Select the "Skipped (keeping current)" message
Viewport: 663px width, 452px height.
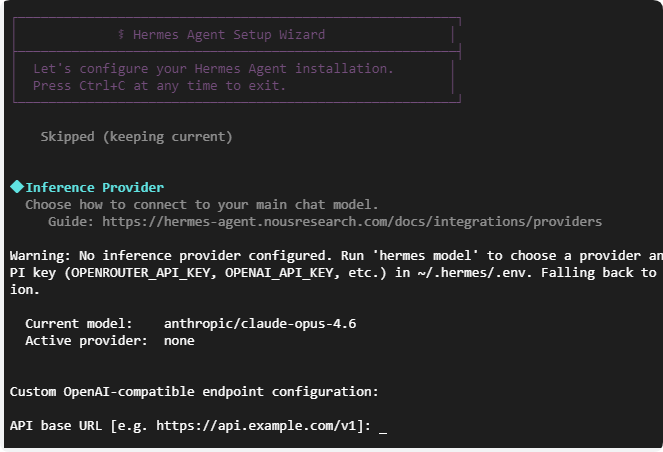tap(136, 136)
